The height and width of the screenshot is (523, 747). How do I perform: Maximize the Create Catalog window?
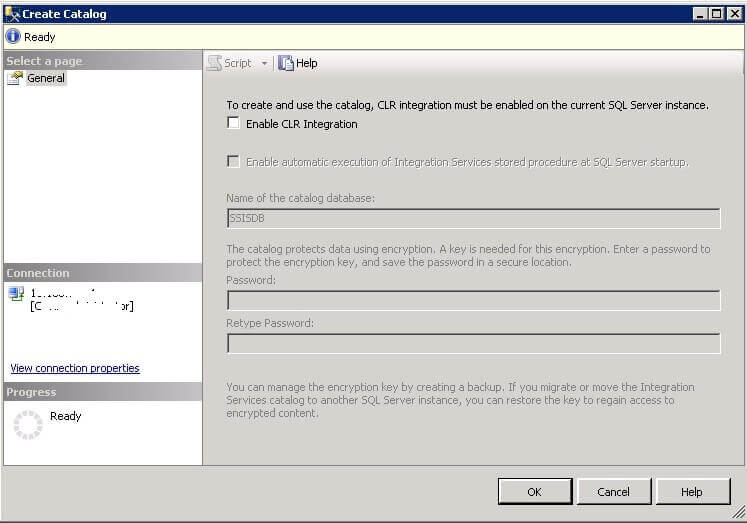(716, 14)
